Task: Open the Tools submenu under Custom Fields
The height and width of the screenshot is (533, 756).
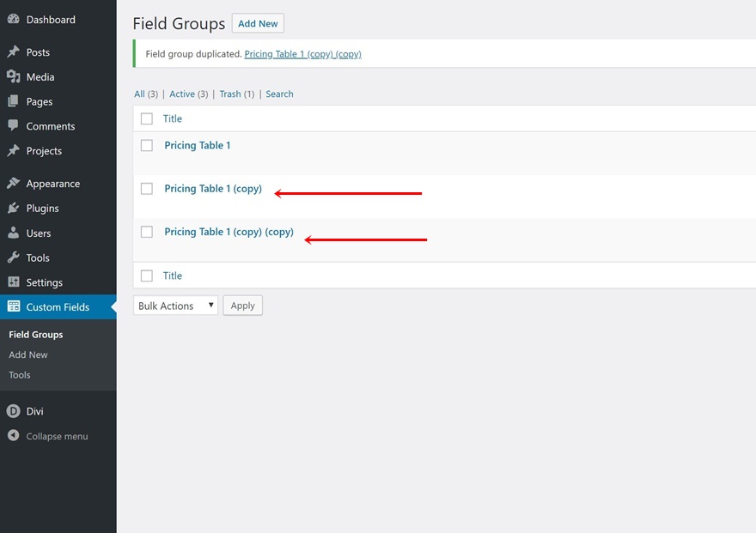Action: pyautogui.click(x=20, y=375)
